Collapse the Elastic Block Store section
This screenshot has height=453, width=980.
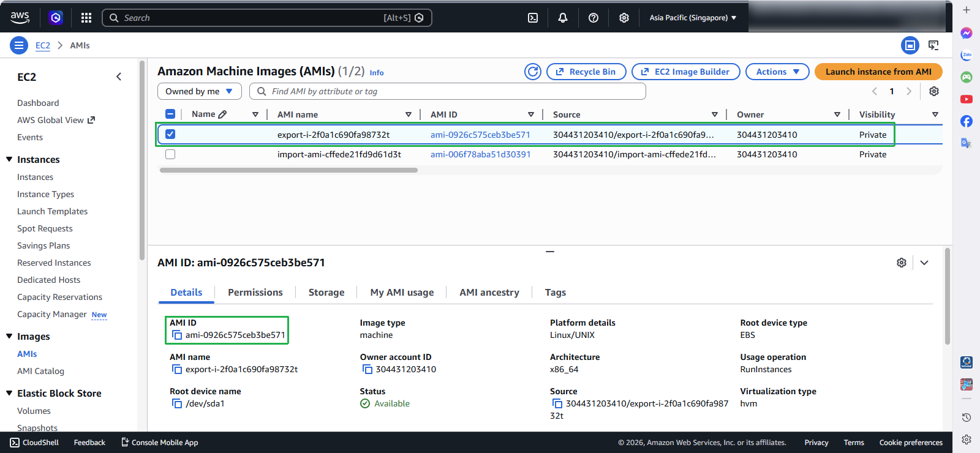[x=9, y=393]
